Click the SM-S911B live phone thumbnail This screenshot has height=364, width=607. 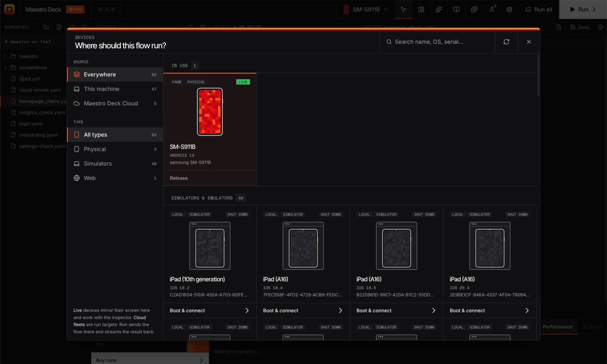coord(210,112)
